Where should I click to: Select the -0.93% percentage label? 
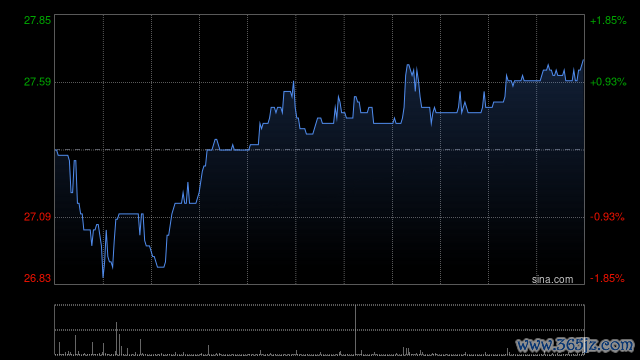tap(607, 217)
